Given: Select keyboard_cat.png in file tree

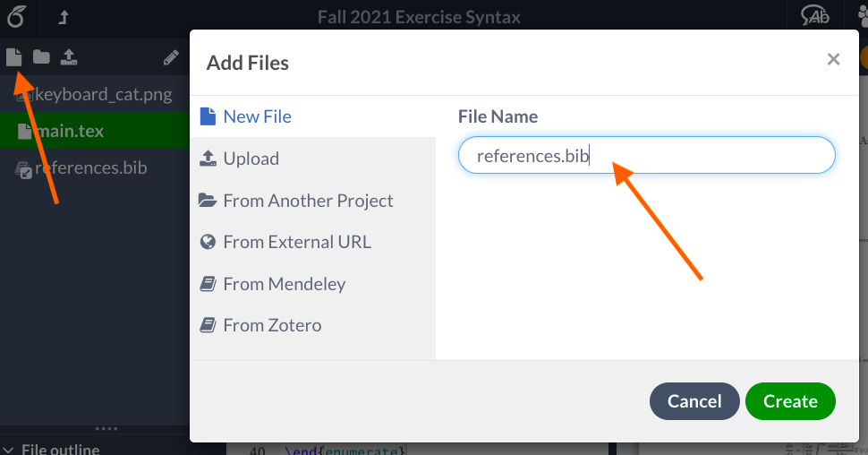Looking at the screenshot, I should click(x=102, y=94).
